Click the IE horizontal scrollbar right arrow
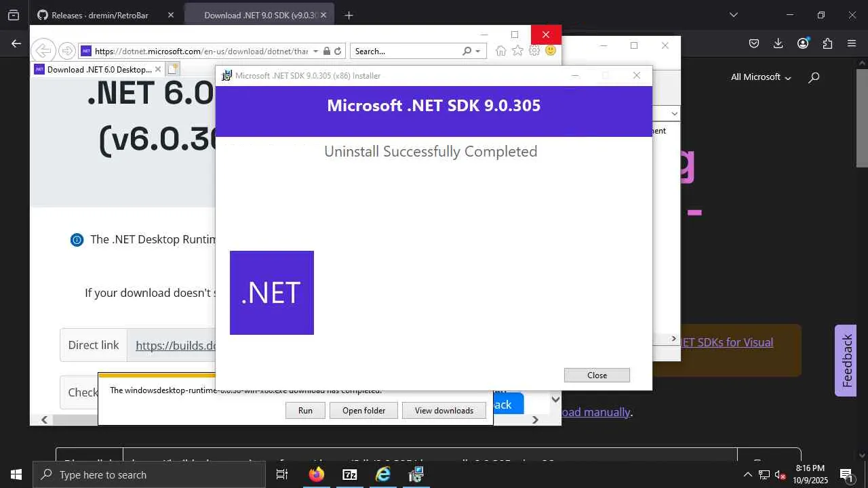The width and height of the screenshot is (868, 488). coord(535,420)
